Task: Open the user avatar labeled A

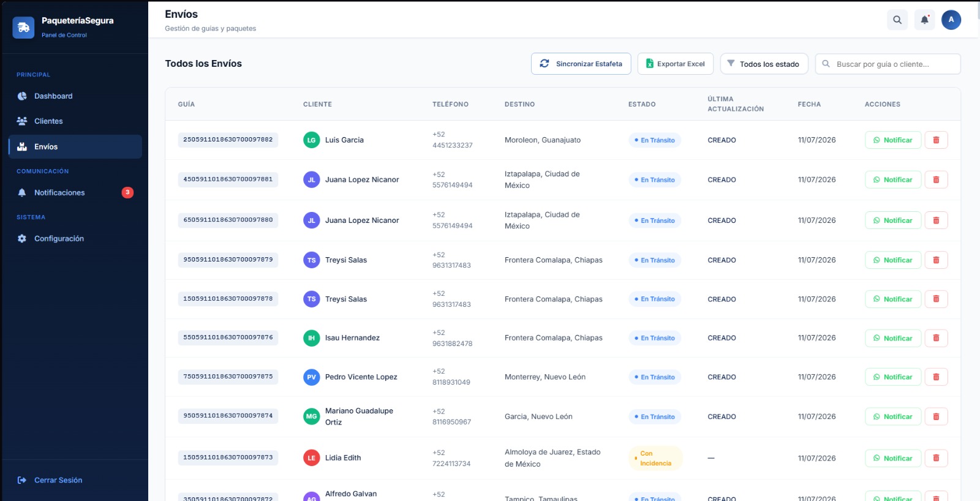Action: pyautogui.click(x=951, y=20)
